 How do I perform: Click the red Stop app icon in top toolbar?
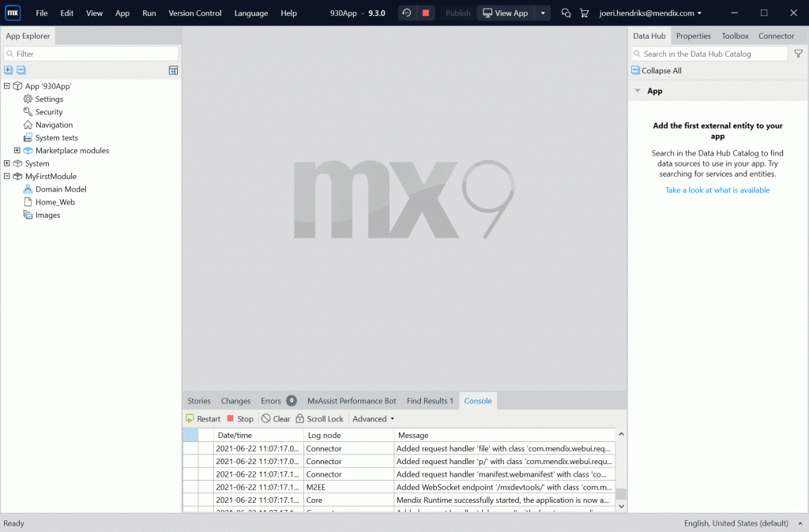click(426, 13)
